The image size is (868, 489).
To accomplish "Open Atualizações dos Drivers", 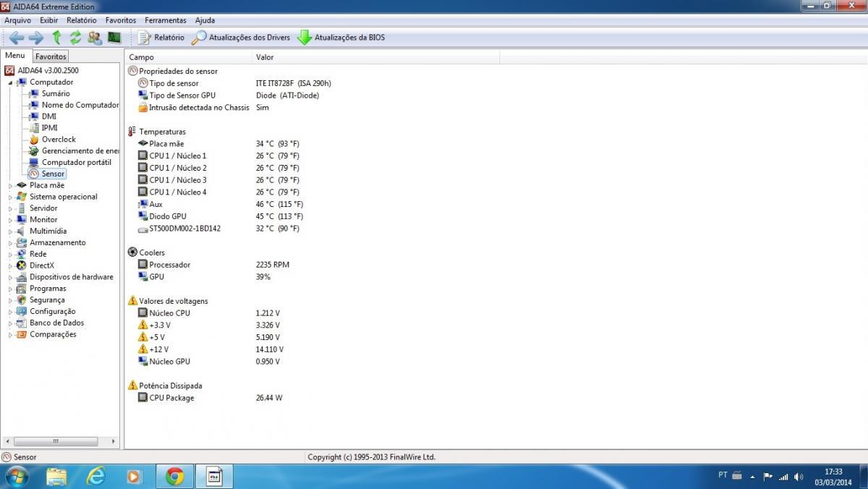I will pos(241,38).
